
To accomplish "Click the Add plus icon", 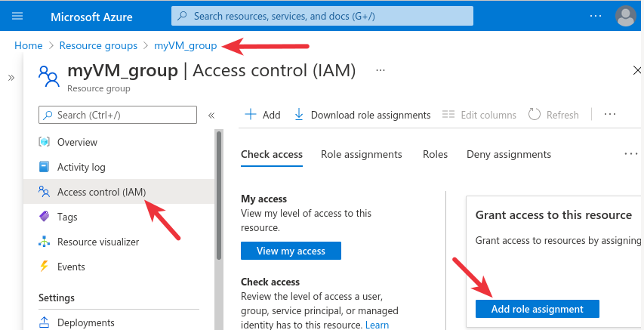I will click(x=251, y=115).
